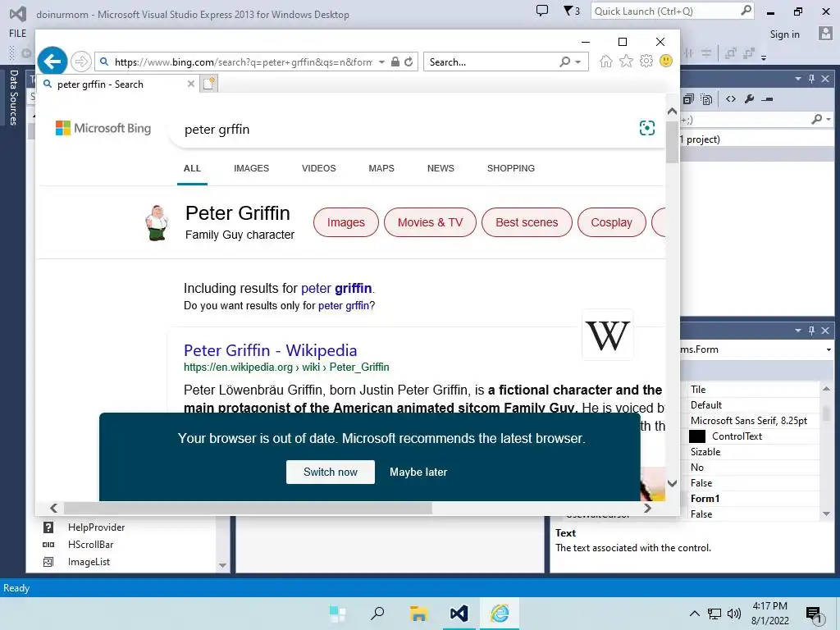Open Visual Studio feedback speech bubble icon
The height and width of the screenshot is (630, 840).
point(542,11)
